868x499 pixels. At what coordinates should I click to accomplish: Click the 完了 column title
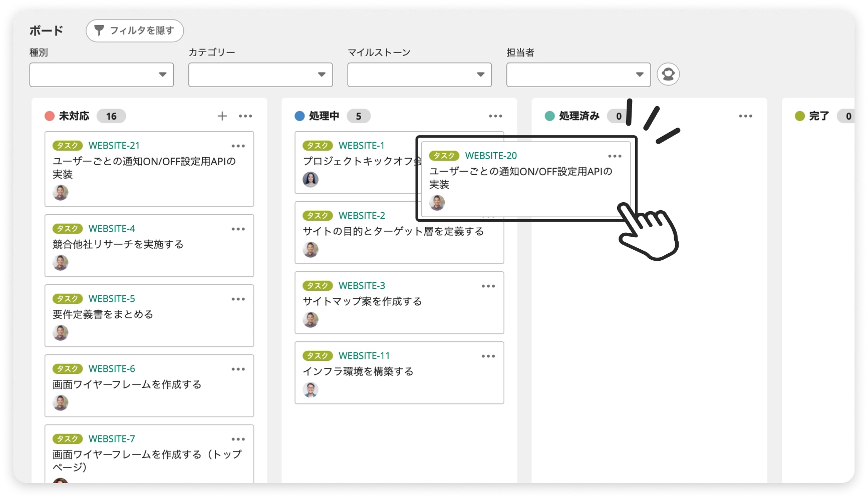(x=819, y=116)
